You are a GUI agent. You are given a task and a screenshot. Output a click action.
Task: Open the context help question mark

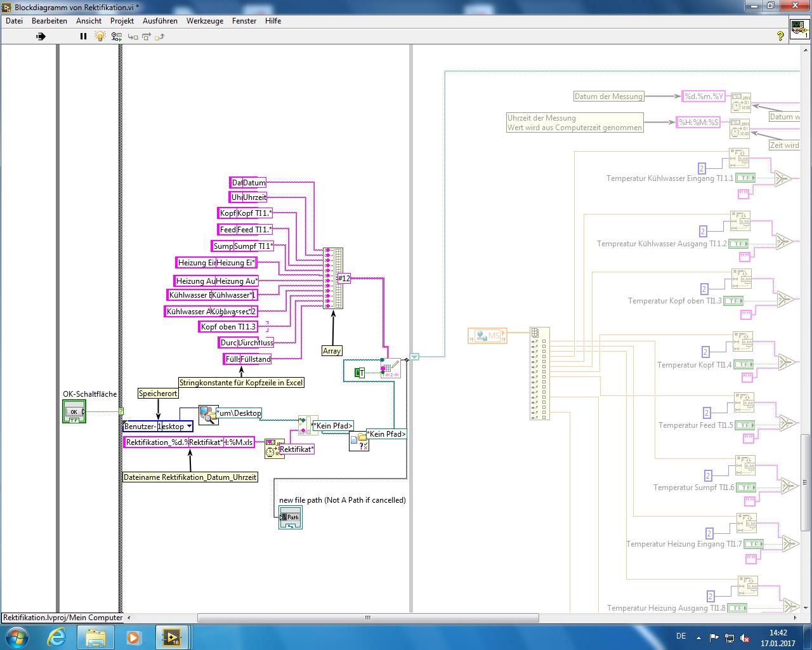(x=780, y=36)
